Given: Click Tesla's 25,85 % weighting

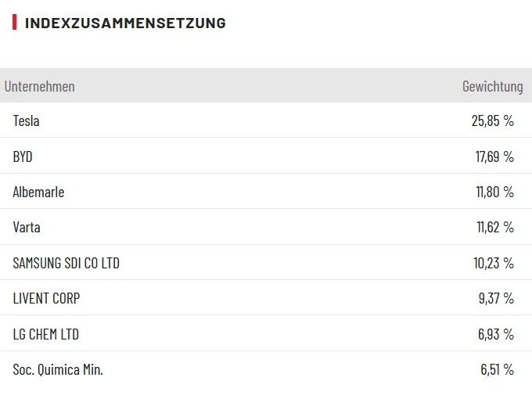Looking at the screenshot, I should [492, 120].
